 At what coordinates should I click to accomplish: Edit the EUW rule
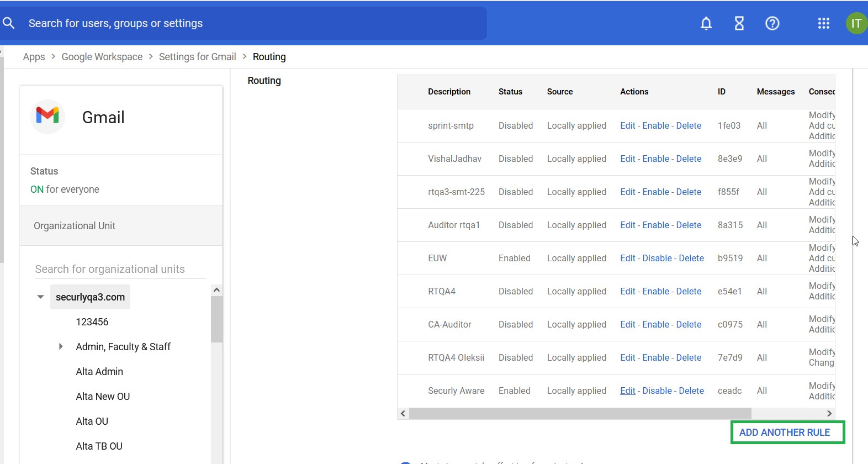point(628,259)
